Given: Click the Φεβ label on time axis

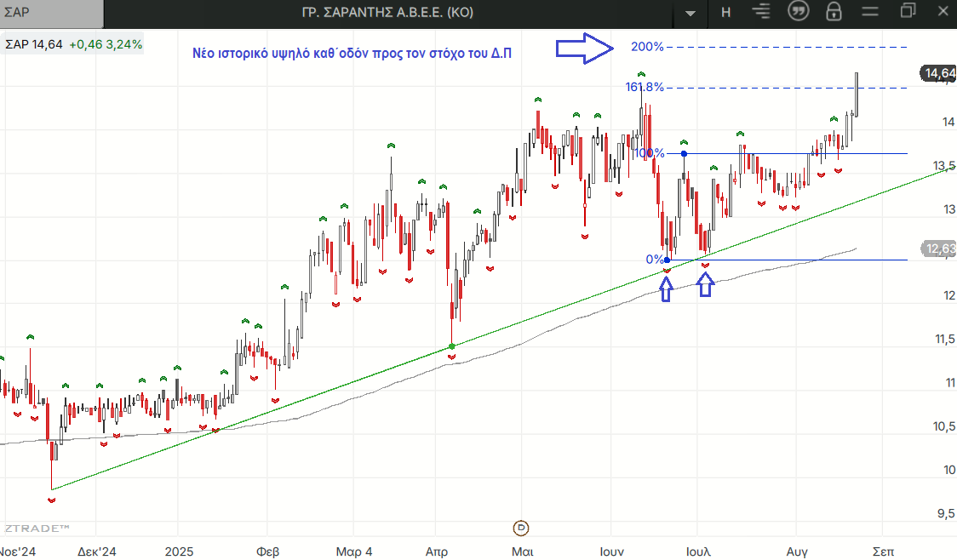Looking at the screenshot, I should (268, 551).
